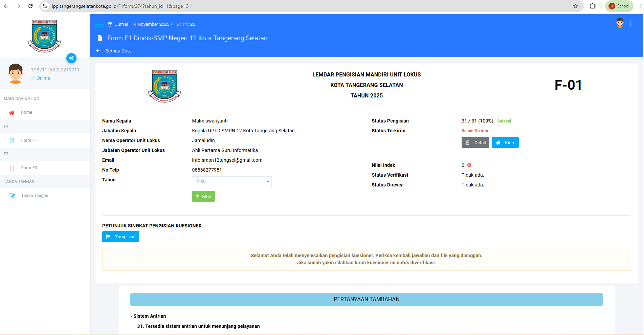
Task: Click the red X beside Nilai Indek
Action: (x=469, y=165)
